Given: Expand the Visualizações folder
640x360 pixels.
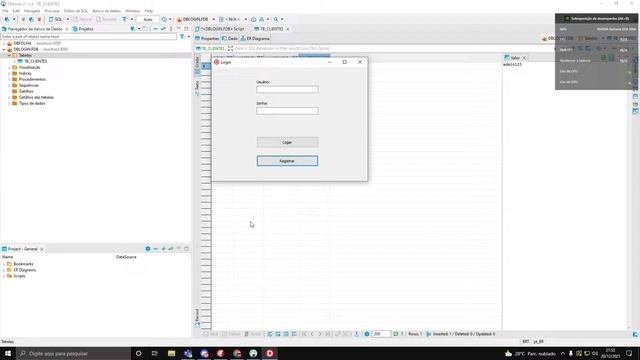Looking at the screenshot, I should (9, 67).
